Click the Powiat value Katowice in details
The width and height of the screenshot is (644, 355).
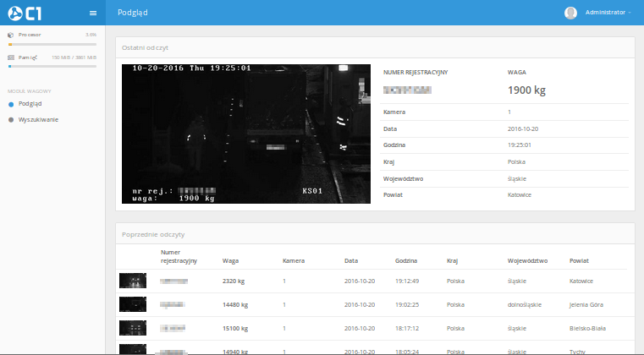(x=520, y=195)
